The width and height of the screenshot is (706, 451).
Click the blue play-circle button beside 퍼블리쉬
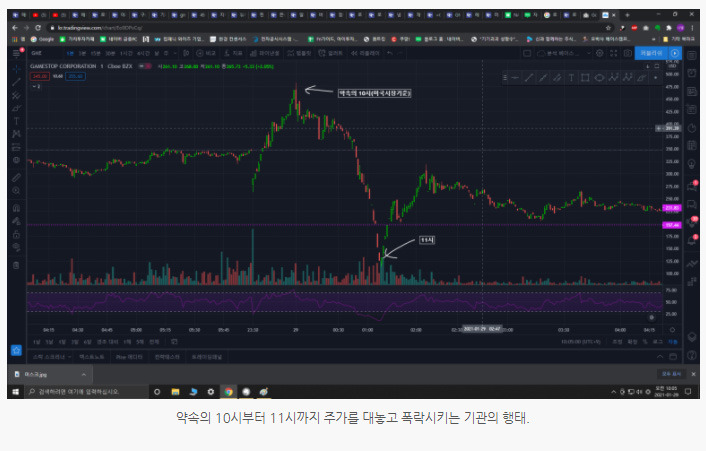pyautogui.click(x=675, y=53)
